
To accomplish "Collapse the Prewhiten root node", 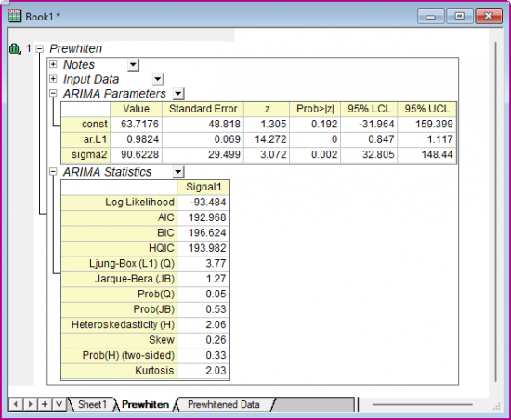I will [39, 49].
